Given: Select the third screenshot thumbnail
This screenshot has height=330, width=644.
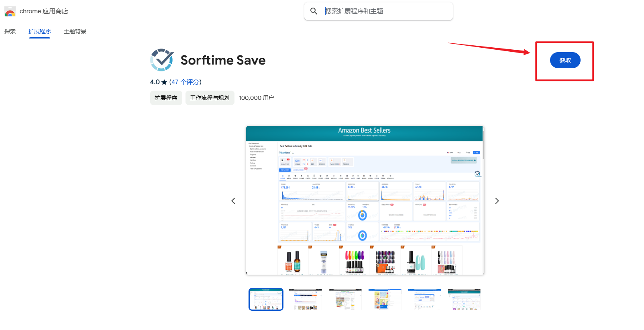Looking at the screenshot, I should pyautogui.click(x=345, y=299).
